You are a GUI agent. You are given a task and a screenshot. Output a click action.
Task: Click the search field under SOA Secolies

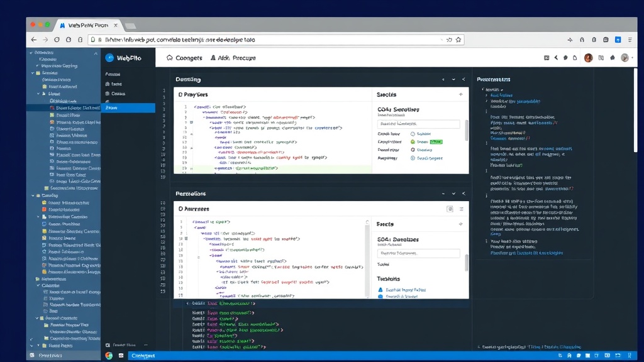coord(418,124)
